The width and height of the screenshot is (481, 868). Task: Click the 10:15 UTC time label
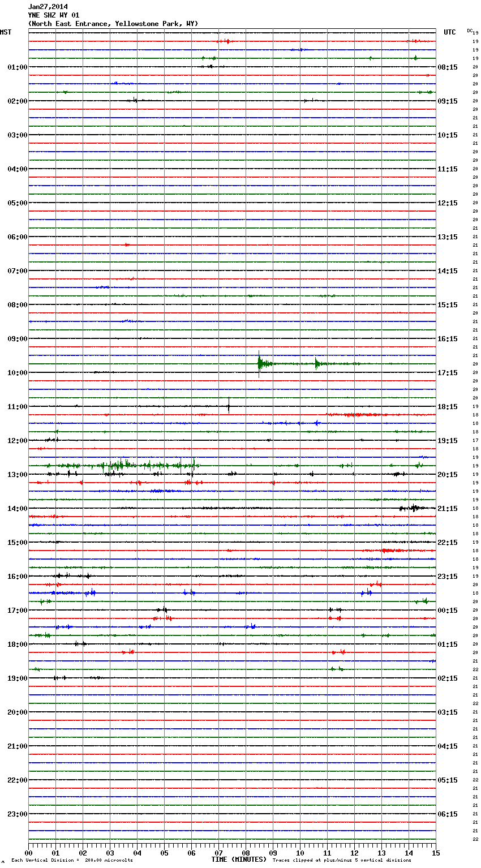448,135
